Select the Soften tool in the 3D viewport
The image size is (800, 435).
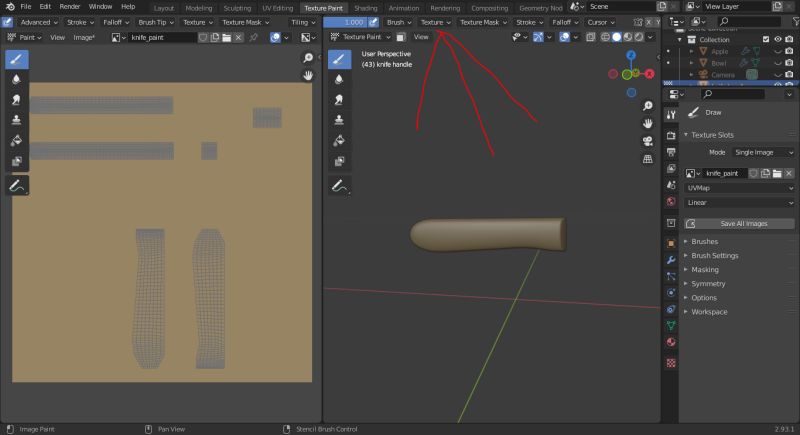(x=339, y=80)
